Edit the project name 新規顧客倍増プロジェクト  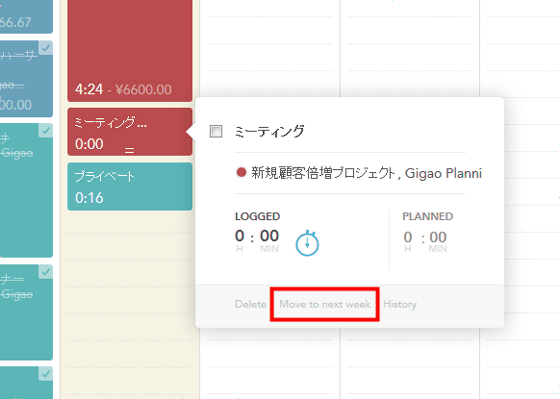click(323, 173)
